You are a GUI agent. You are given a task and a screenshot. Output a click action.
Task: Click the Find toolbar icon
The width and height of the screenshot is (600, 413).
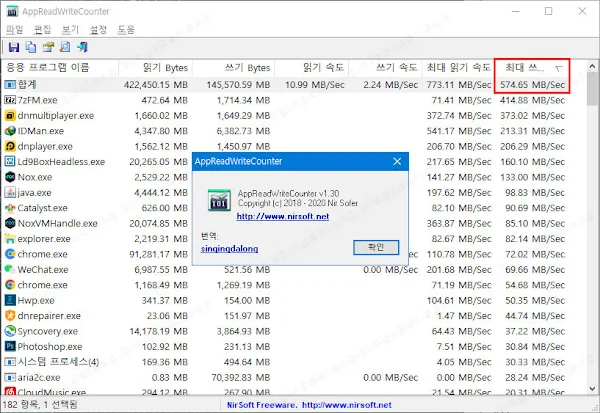[x=65, y=47]
